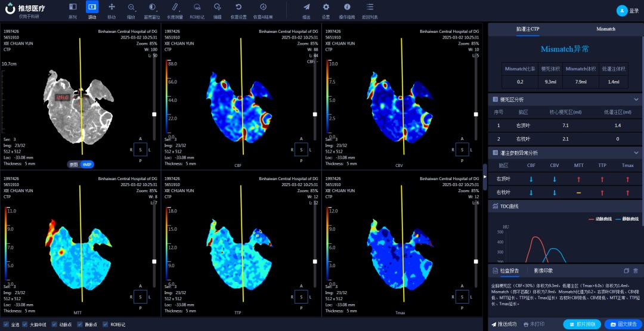
Task: Switch to the Mismatch tab
Action: click(605, 29)
